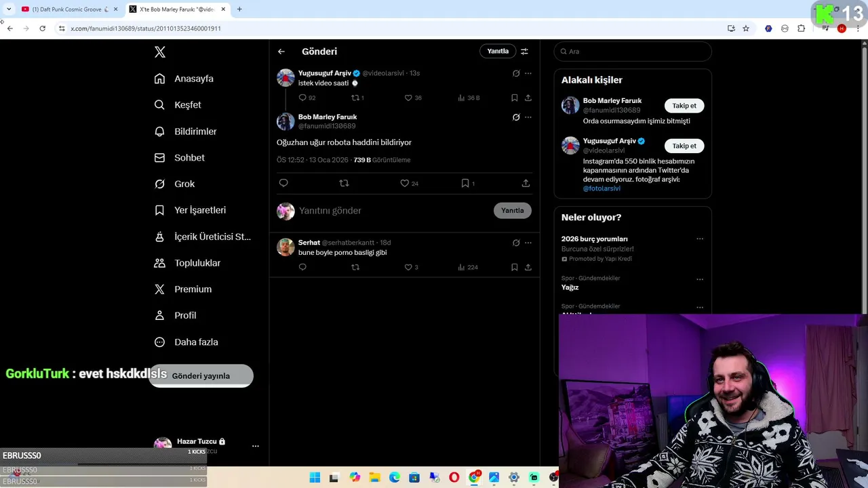The image size is (868, 488).
Task: Go back using Gönderi arrow
Action: coord(281,52)
